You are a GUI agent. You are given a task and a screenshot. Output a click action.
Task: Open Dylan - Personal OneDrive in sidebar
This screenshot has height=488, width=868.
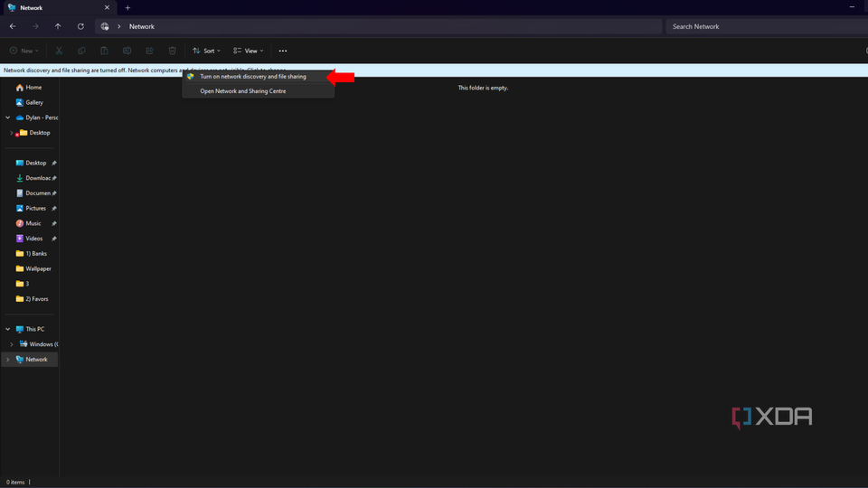click(x=37, y=117)
